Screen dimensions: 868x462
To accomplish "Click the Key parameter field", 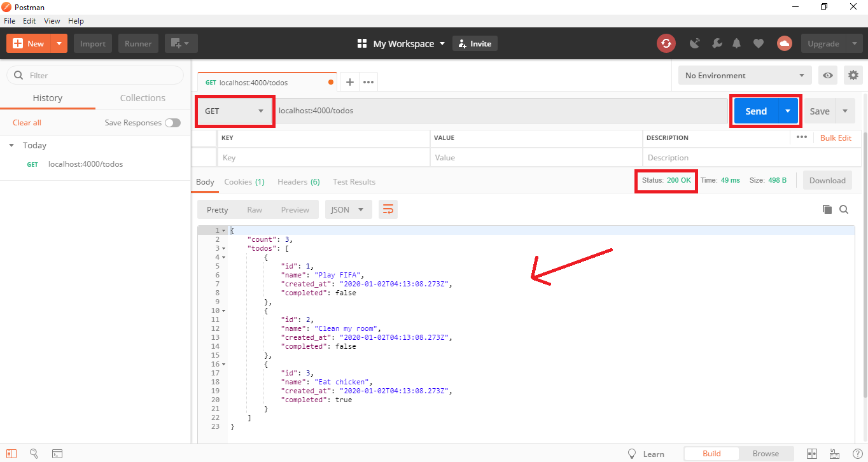I will 323,157.
